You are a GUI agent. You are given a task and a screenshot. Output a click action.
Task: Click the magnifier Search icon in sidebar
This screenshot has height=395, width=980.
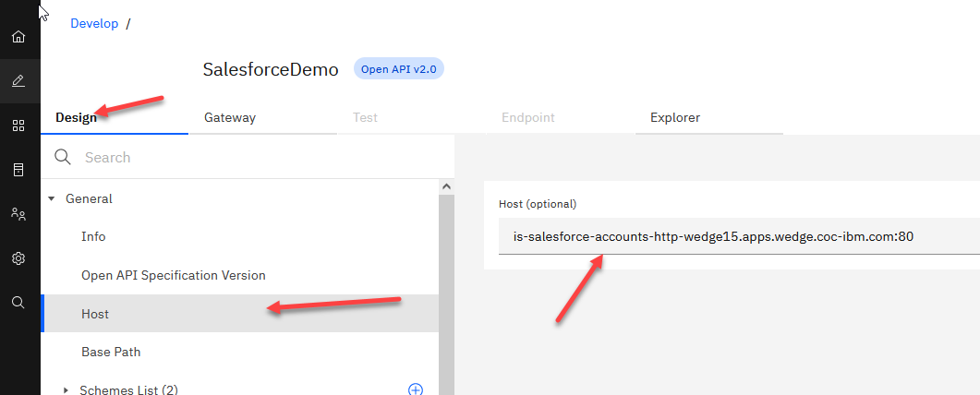pyautogui.click(x=18, y=303)
